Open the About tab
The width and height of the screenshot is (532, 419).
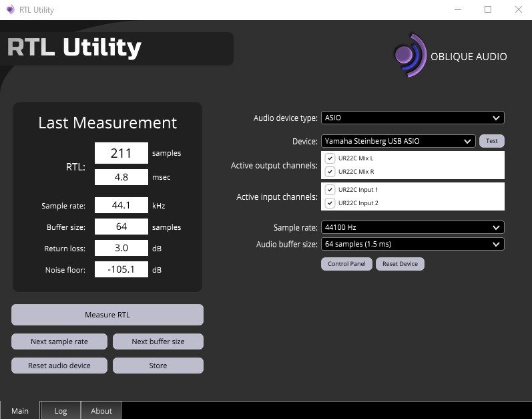101,411
